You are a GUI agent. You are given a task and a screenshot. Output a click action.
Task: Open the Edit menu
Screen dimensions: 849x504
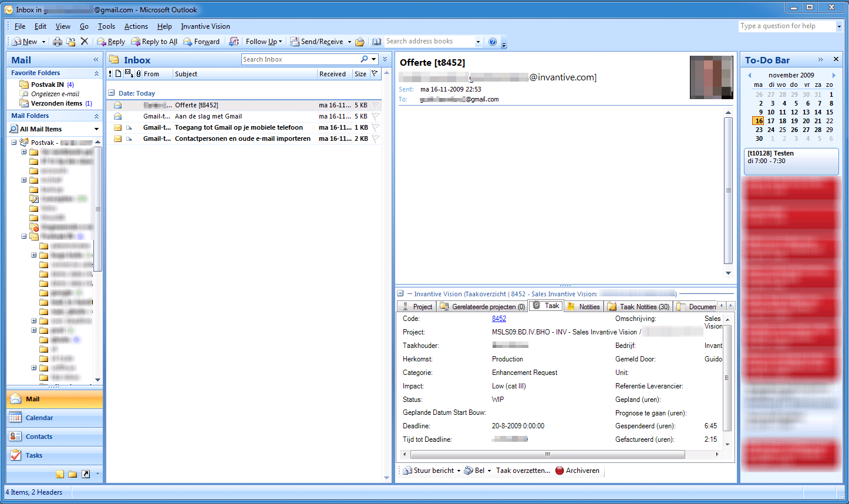tap(41, 26)
